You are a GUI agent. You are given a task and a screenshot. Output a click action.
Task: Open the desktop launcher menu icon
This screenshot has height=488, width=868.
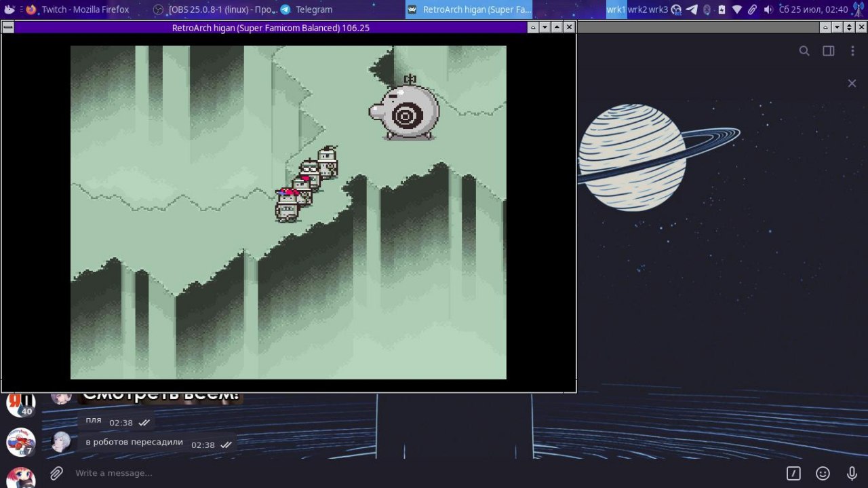pos(9,10)
